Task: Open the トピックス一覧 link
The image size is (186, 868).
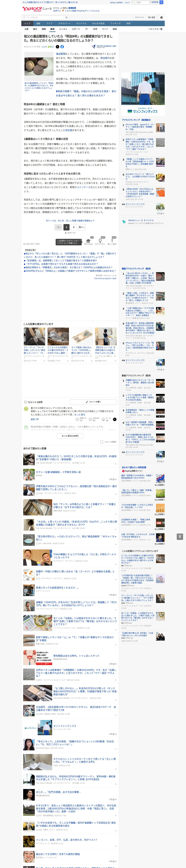Action: tap(155, 29)
